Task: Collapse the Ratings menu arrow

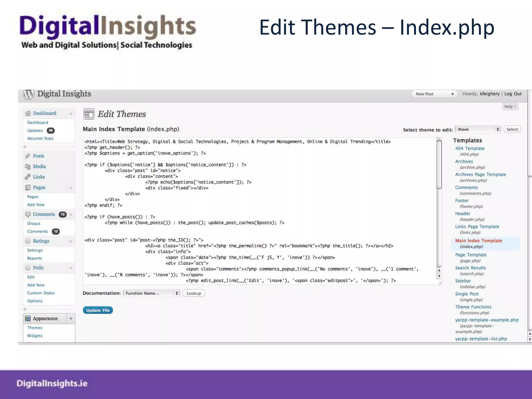Action: [x=71, y=242]
